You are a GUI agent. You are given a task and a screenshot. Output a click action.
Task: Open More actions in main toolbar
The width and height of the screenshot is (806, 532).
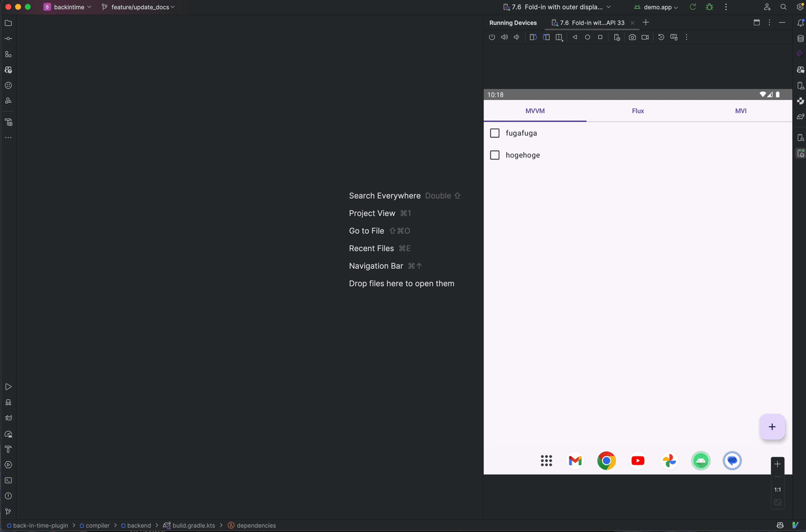725,7
